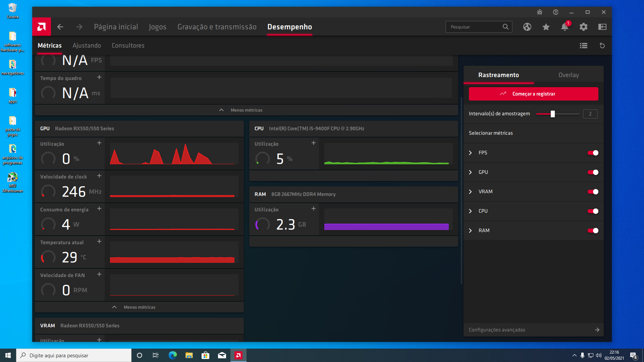This screenshot has height=362, width=644.
Task: Open Microsoft Store from taskbar
Action: pyautogui.click(x=206, y=355)
